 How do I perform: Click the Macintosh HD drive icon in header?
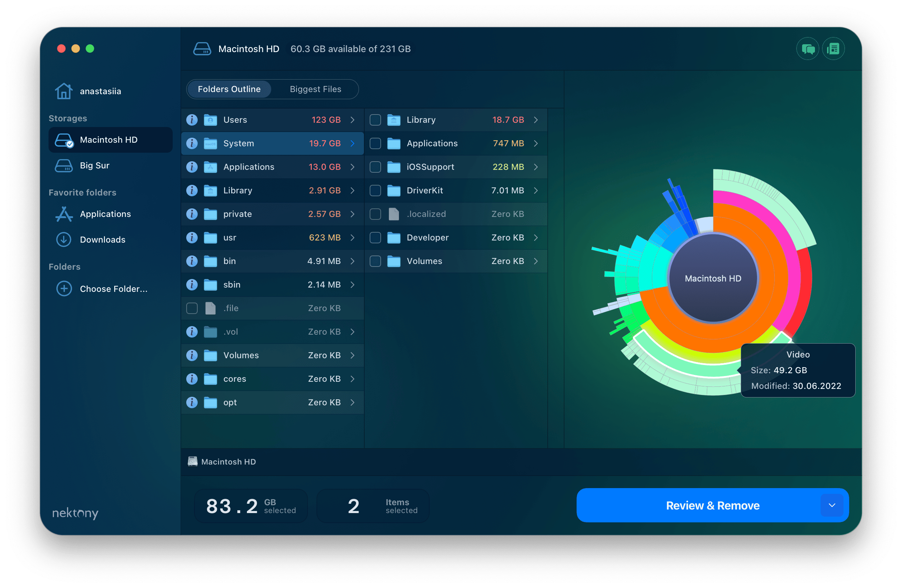(x=202, y=49)
